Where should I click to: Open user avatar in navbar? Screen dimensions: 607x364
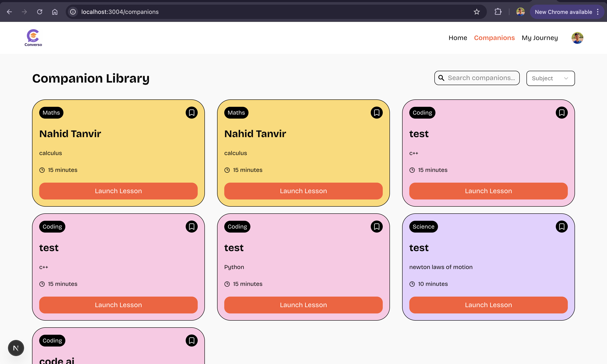click(577, 38)
